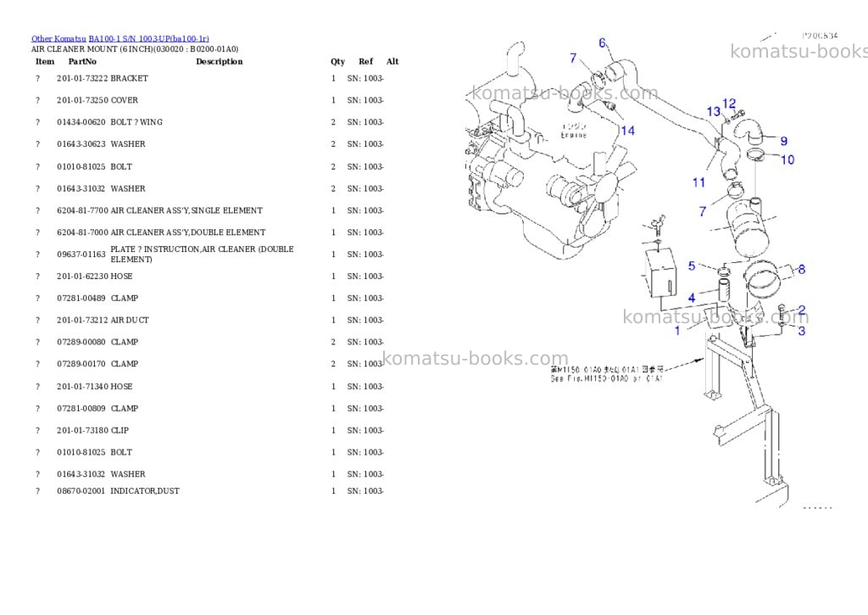The height and width of the screenshot is (615, 868).
Task: Click the Alt column header
Action: pyautogui.click(x=392, y=61)
